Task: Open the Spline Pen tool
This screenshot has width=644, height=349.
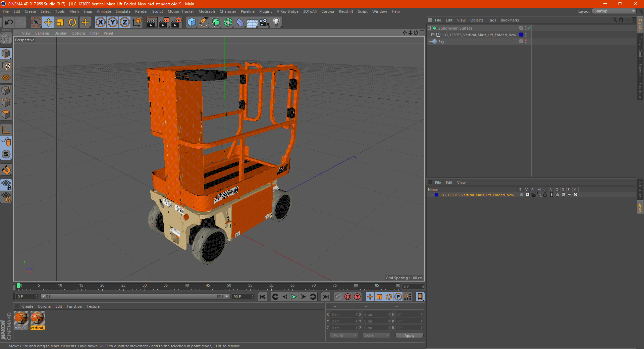Action: [x=204, y=22]
